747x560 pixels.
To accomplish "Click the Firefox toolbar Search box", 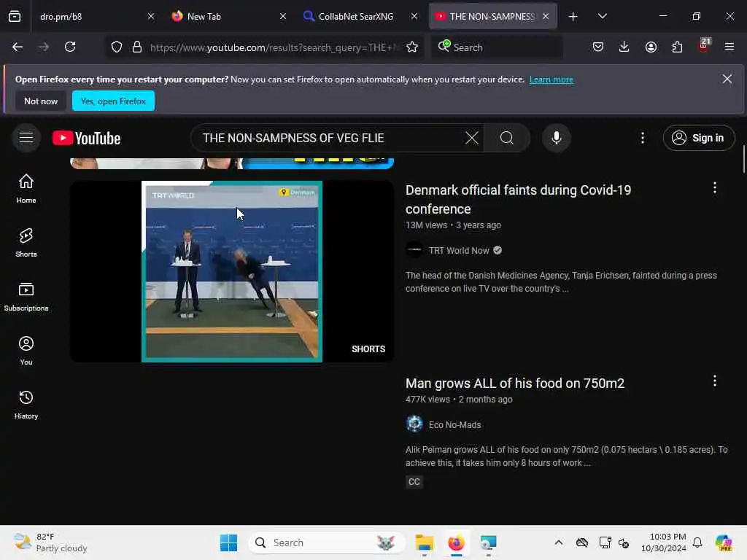I will (497, 47).
